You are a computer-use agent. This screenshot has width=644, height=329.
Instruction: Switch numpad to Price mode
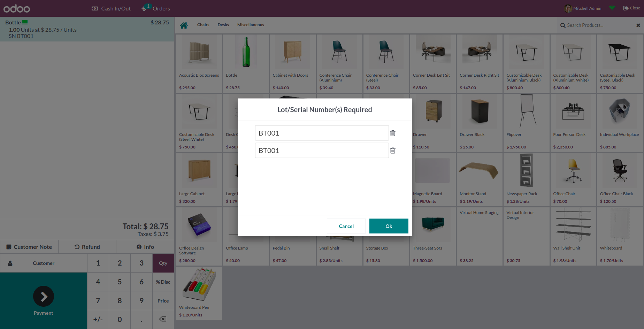[163, 301]
